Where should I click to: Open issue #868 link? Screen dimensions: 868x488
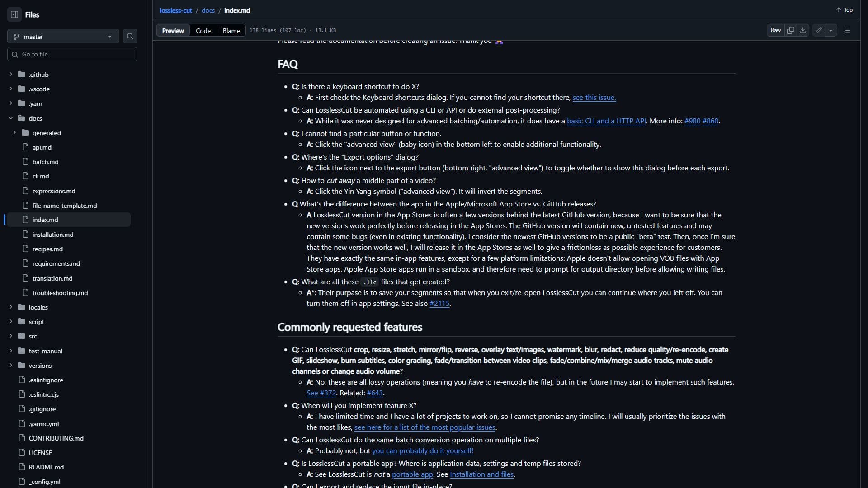[x=710, y=121]
